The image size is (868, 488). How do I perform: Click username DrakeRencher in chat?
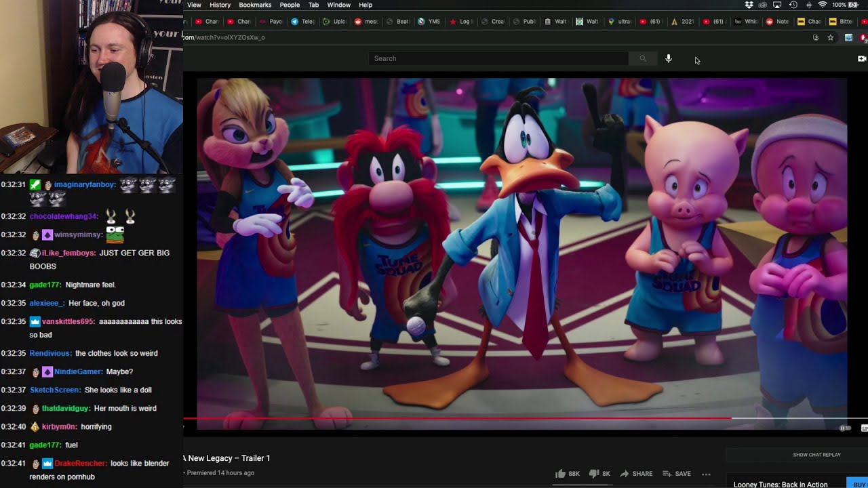pos(81,463)
